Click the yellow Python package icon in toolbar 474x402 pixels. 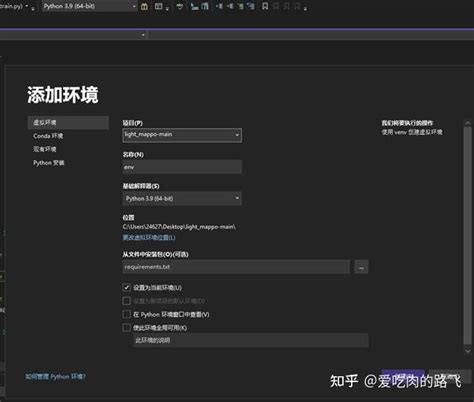click(144, 6)
